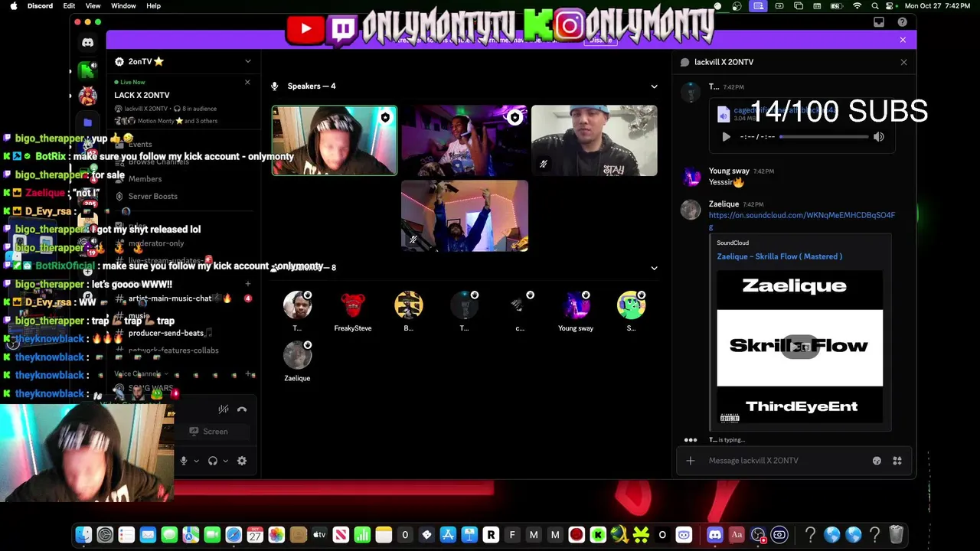Image resolution: width=980 pixels, height=551 pixels.
Task: Open the SoundCloud link from Zaelique
Action: click(802, 220)
